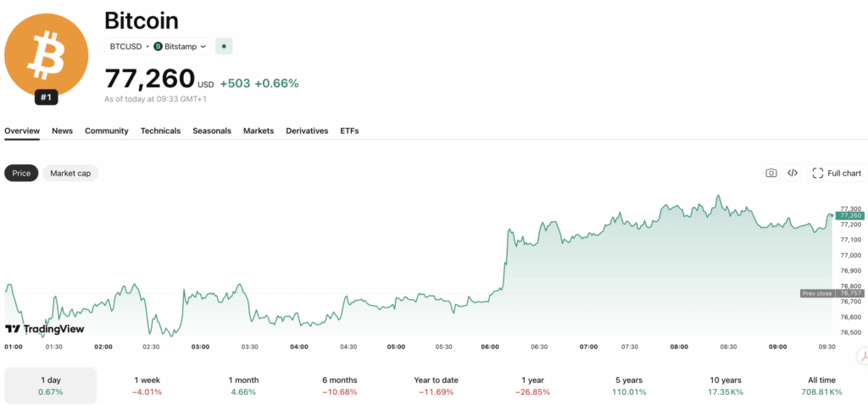Select the 10 years range
Viewport: 868px width, 405px height.
(x=726, y=386)
